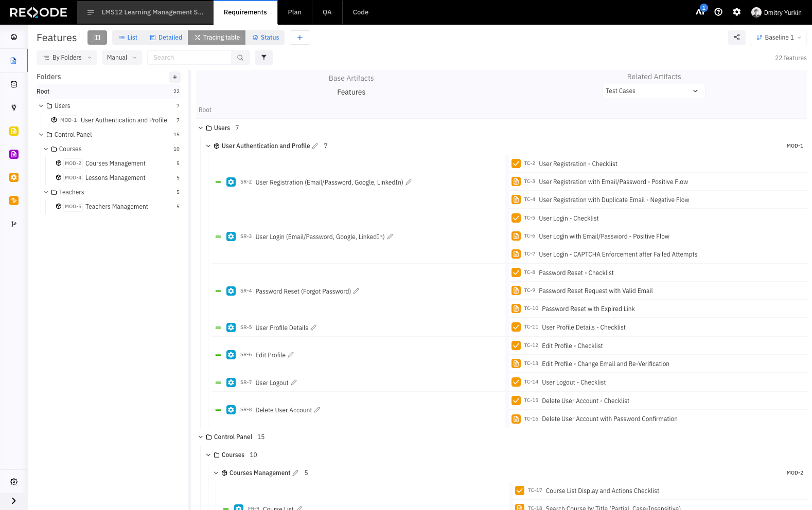
Task: Click TC-14 User Logout Checklist icon
Action: point(516,382)
